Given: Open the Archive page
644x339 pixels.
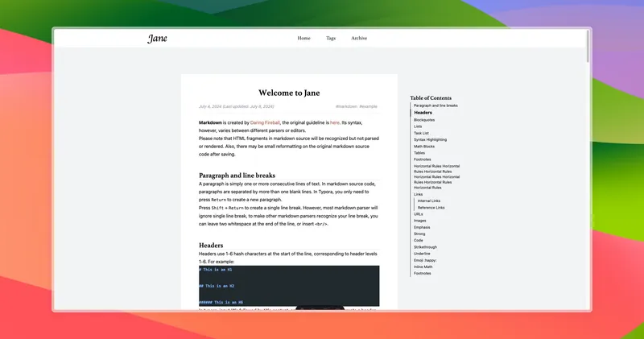Looking at the screenshot, I should point(359,38).
